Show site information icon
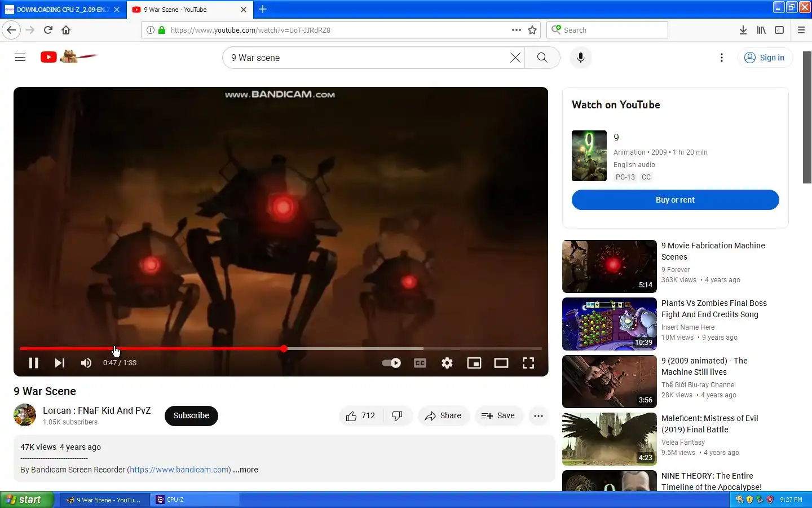The height and width of the screenshot is (508, 812). click(x=150, y=30)
